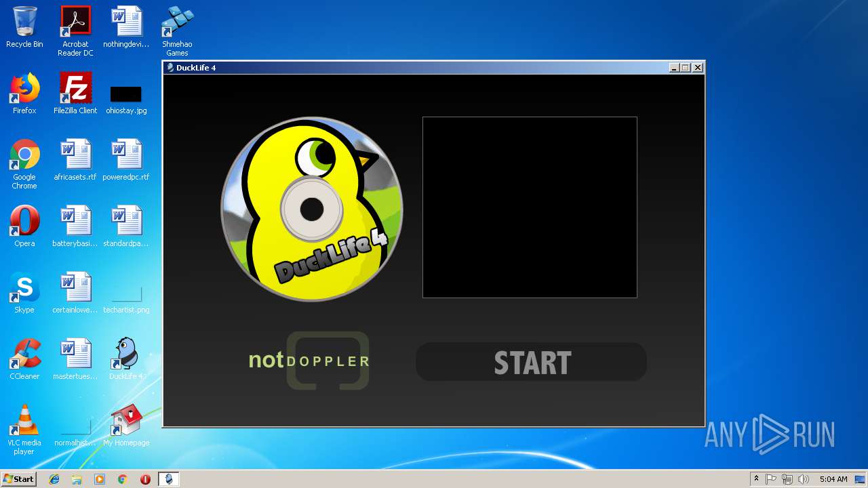Select the CCleaner desktop icon
The width and height of the screenshot is (868, 488).
[24, 359]
